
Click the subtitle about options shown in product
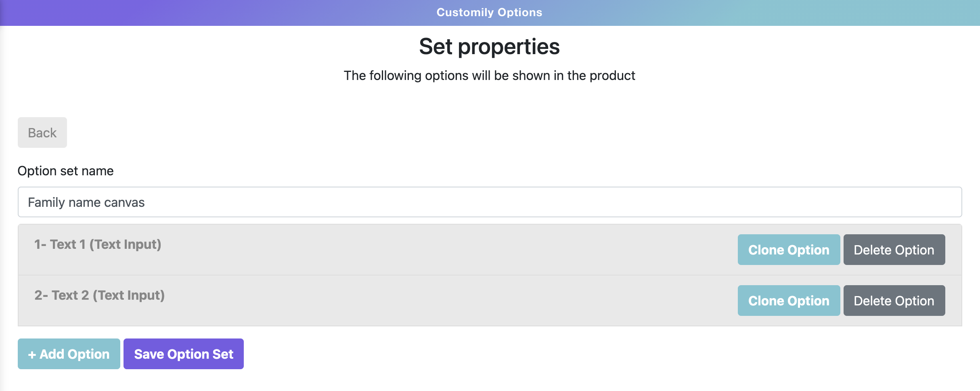tap(489, 76)
